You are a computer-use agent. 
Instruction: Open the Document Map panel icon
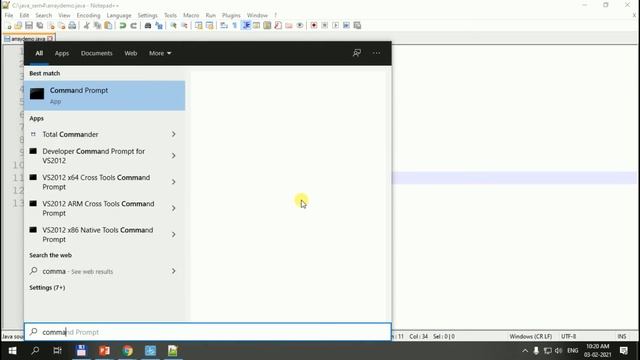tap(267, 26)
